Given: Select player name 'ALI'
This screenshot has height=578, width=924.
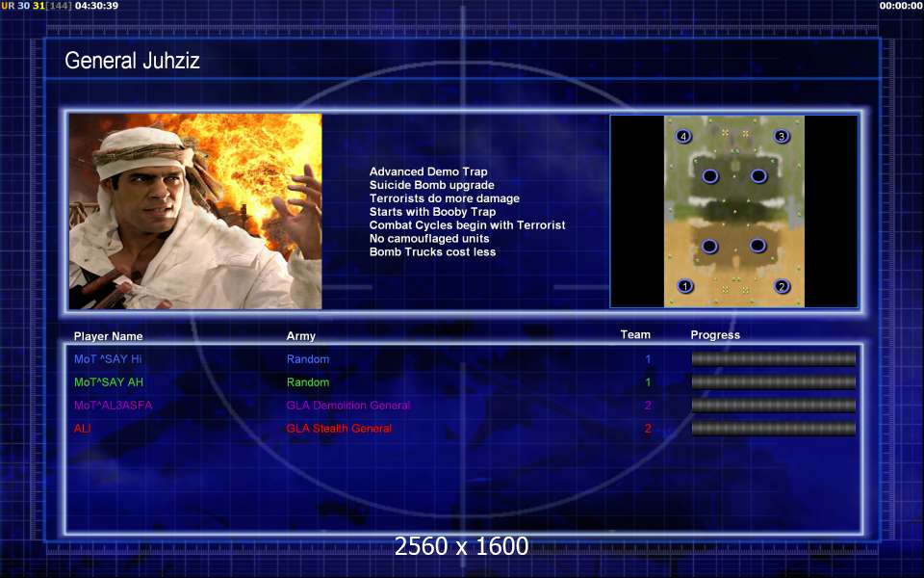Looking at the screenshot, I should (83, 428).
